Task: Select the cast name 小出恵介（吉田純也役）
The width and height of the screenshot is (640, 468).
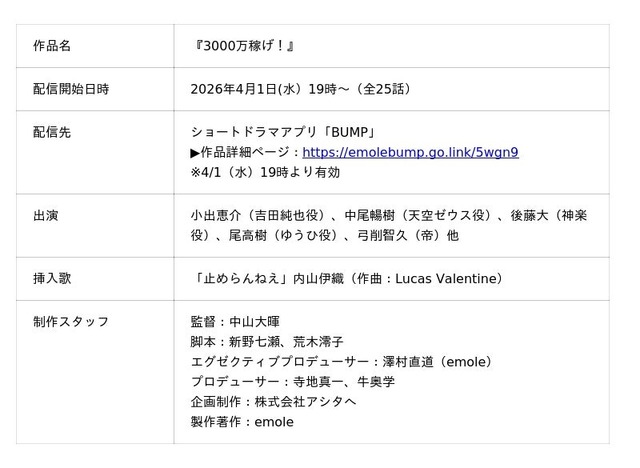Action: [261, 215]
